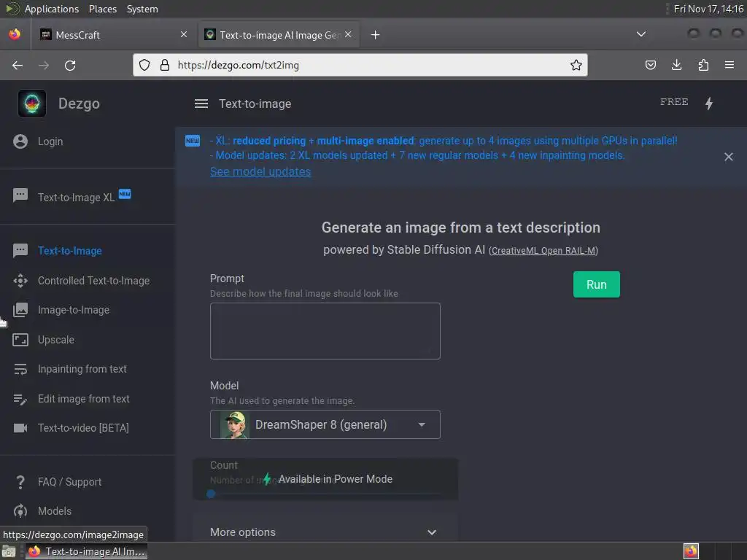Open the Applications menu
747x560 pixels.
pyautogui.click(x=52, y=9)
